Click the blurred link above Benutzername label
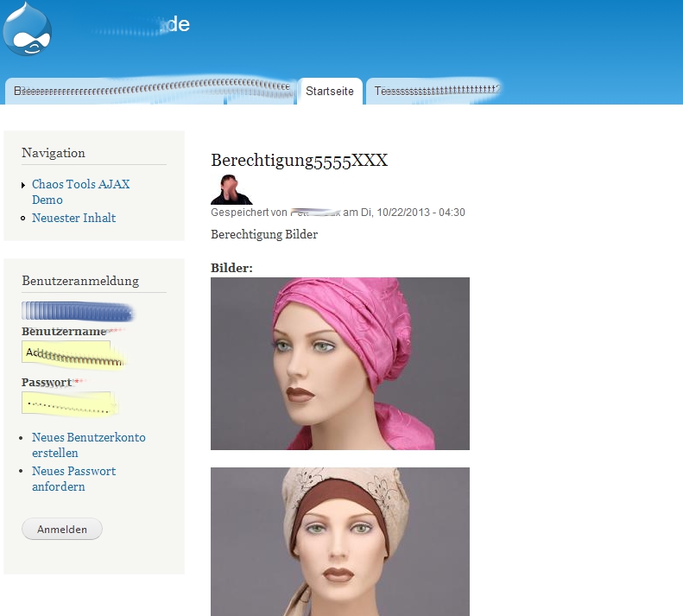This screenshot has width=683, height=616. coord(76,311)
